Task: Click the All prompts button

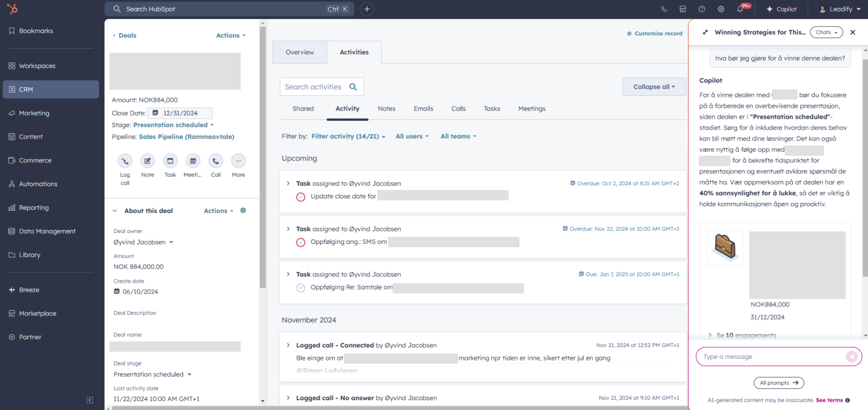Action: [779, 383]
